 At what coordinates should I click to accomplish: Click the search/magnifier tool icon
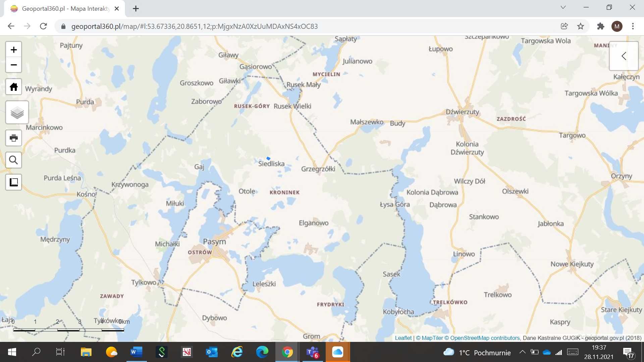click(x=13, y=160)
